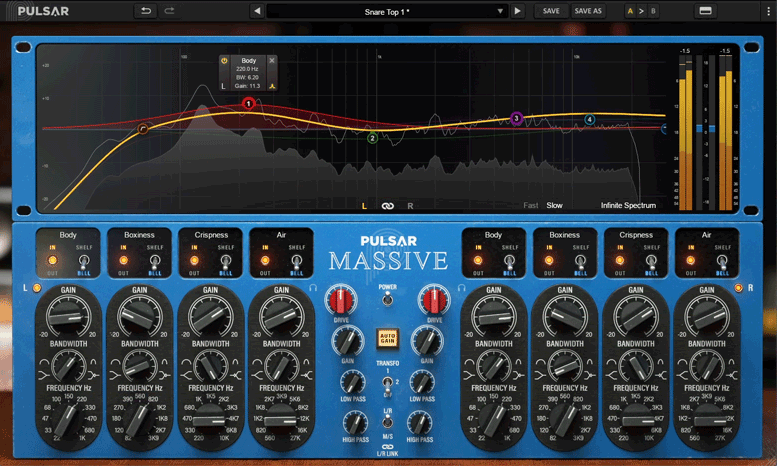Toggle the view layout icon at top right

705,11
